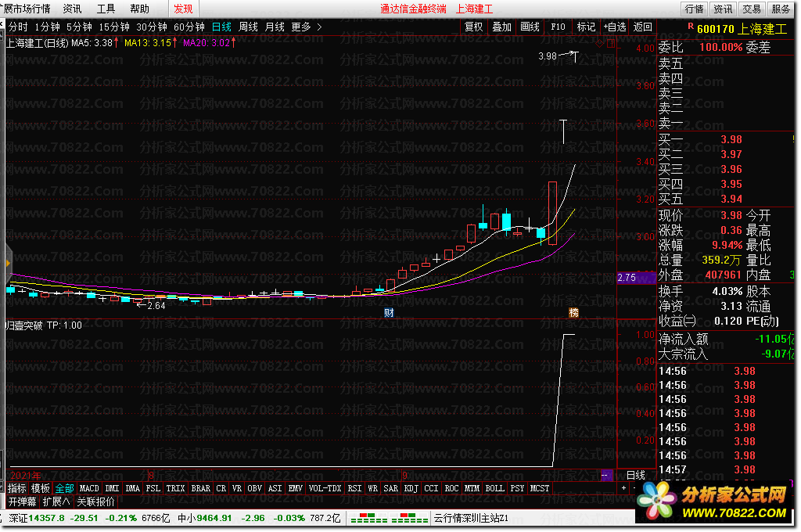Select the 全部 all-indicators tab
This screenshot has height=532, width=801.
tap(64, 488)
